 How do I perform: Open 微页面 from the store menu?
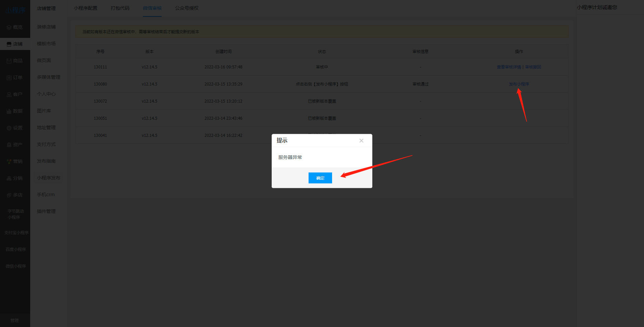44,60
